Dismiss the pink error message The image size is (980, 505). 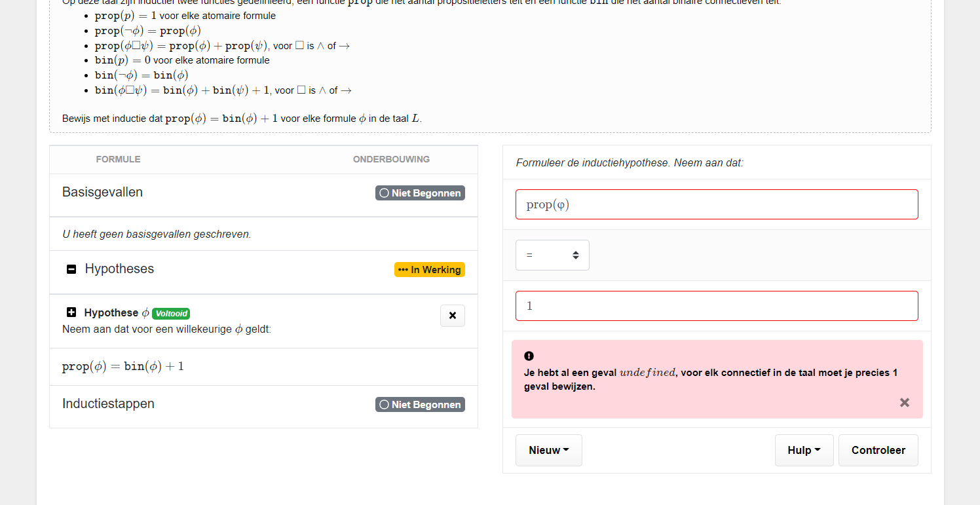pos(905,402)
